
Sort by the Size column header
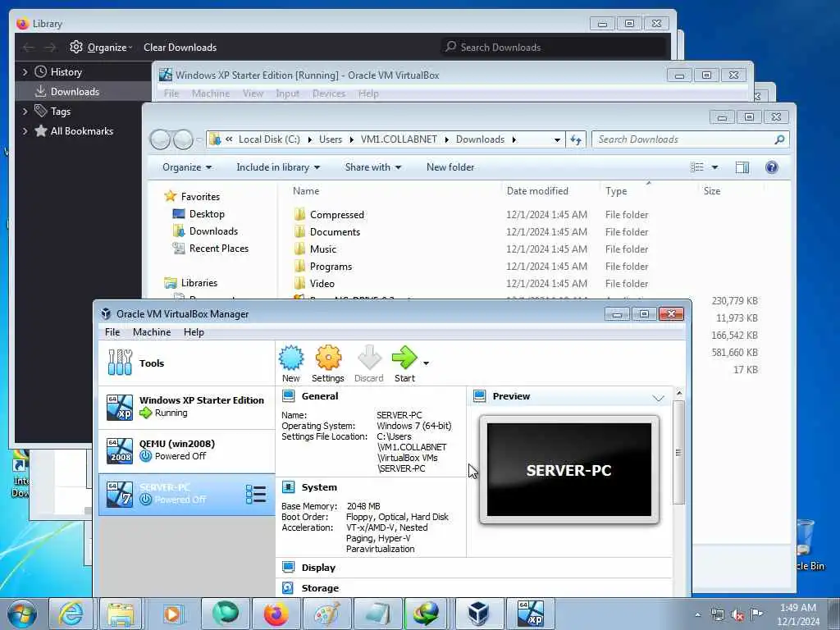(x=711, y=190)
